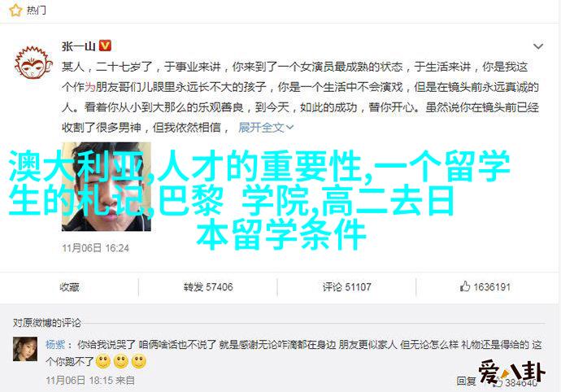Open post timestamp 11月06日 16:24

[x=95, y=248]
